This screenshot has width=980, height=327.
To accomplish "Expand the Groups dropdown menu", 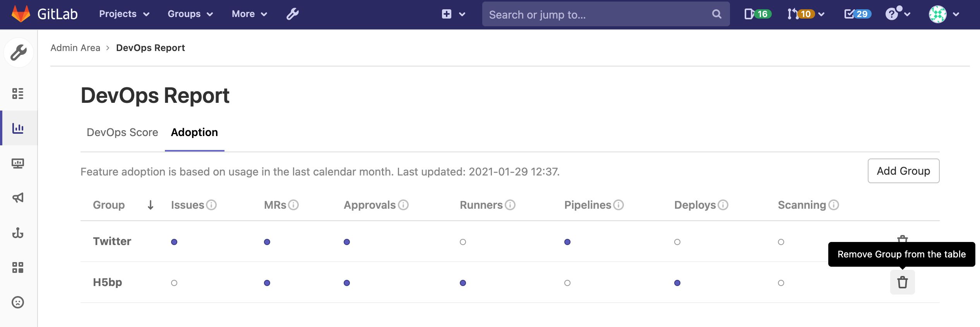I will 190,14.
